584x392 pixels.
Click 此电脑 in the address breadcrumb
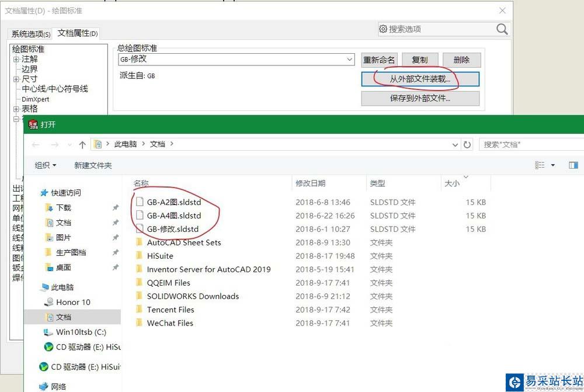(126, 144)
